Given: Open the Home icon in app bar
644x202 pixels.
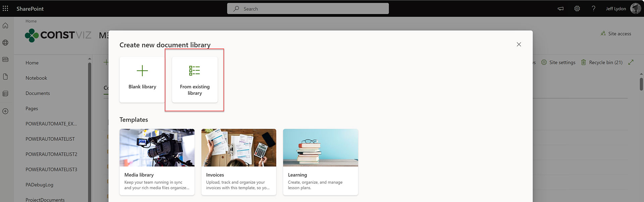Looking at the screenshot, I should (x=5, y=26).
